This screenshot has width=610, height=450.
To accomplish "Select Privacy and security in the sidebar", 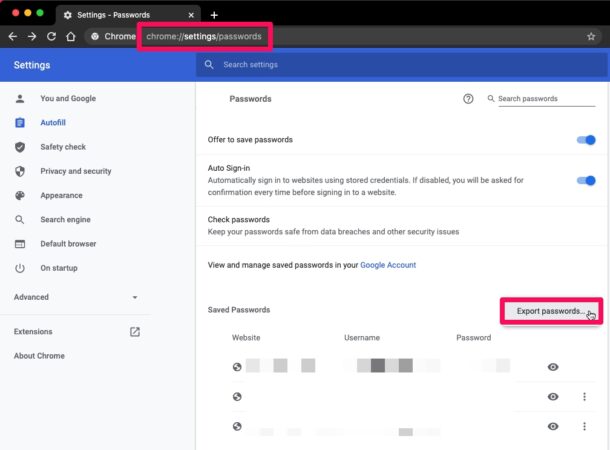I will [x=75, y=171].
